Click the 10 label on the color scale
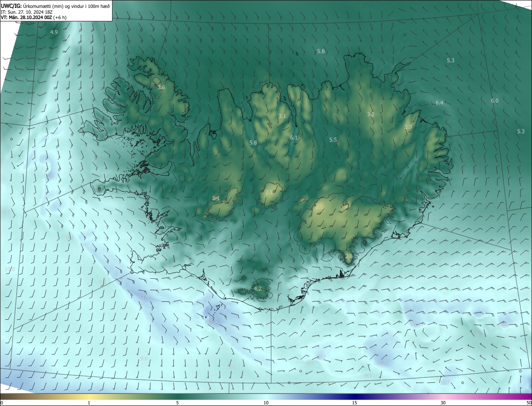 click(x=266, y=403)
